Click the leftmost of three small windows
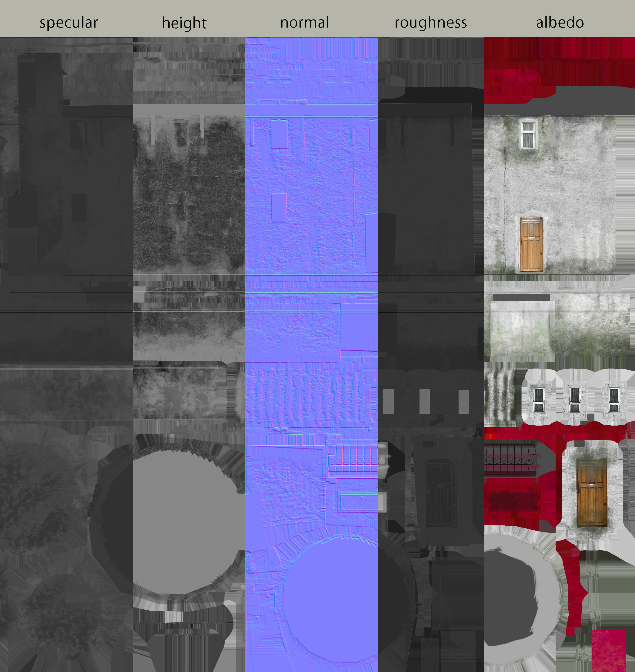Image resolution: width=635 pixels, height=672 pixels. (x=539, y=400)
